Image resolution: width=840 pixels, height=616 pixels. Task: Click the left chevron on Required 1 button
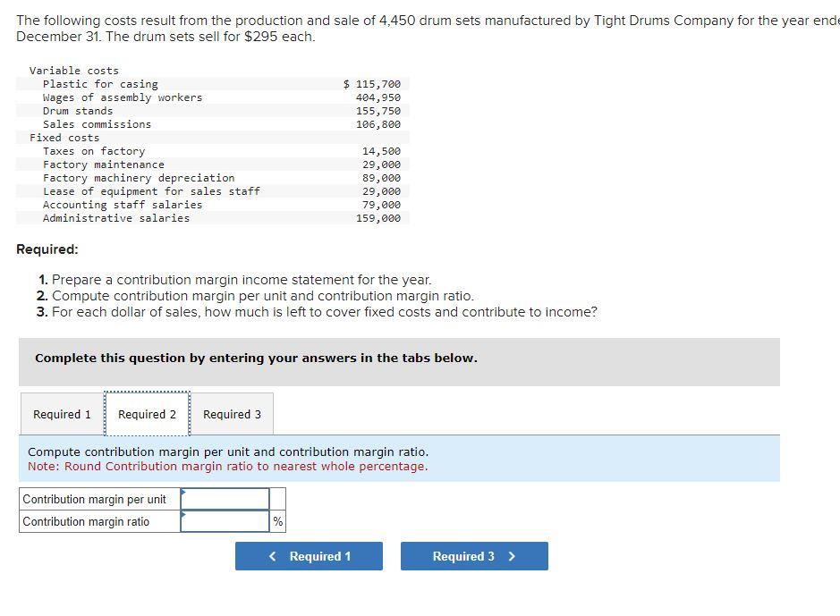271,555
